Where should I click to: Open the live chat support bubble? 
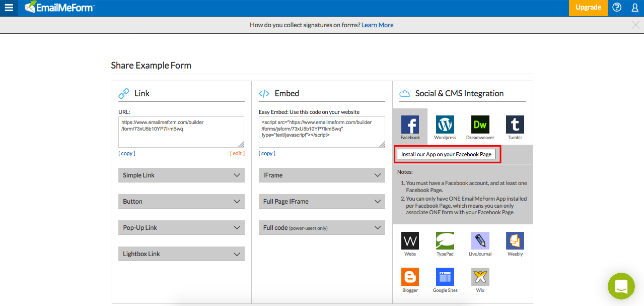(621, 286)
